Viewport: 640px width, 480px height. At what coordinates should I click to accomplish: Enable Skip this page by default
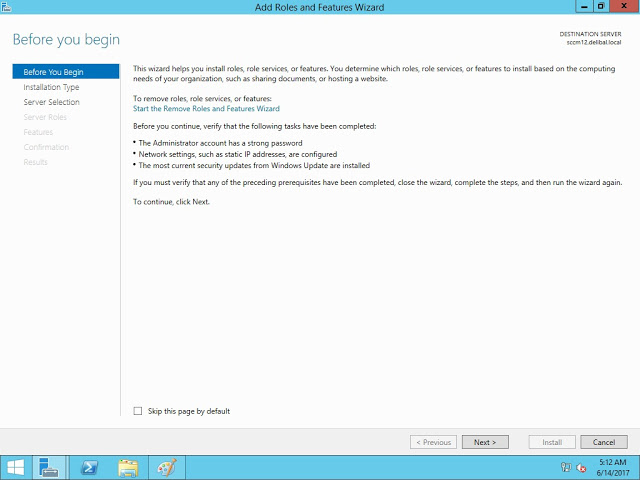(x=138, y=411)
